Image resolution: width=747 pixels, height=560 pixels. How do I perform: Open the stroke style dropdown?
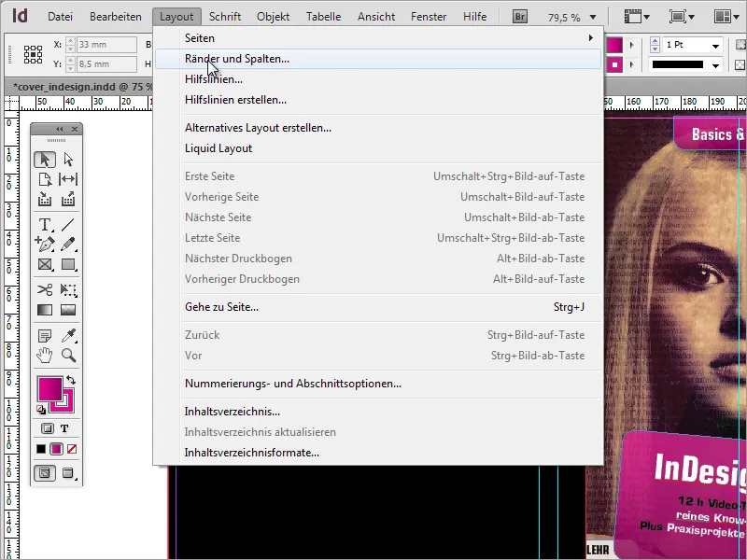[715, 65]
